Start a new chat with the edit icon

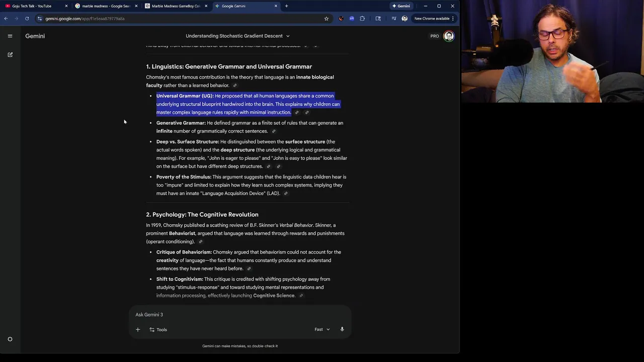pyautogui.click(x=10, y=54)
